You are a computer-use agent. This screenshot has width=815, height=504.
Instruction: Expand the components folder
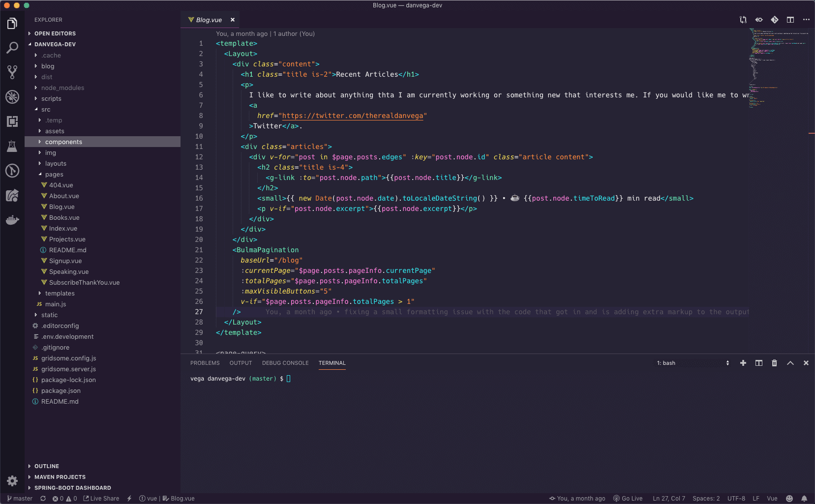click(63, 142)
